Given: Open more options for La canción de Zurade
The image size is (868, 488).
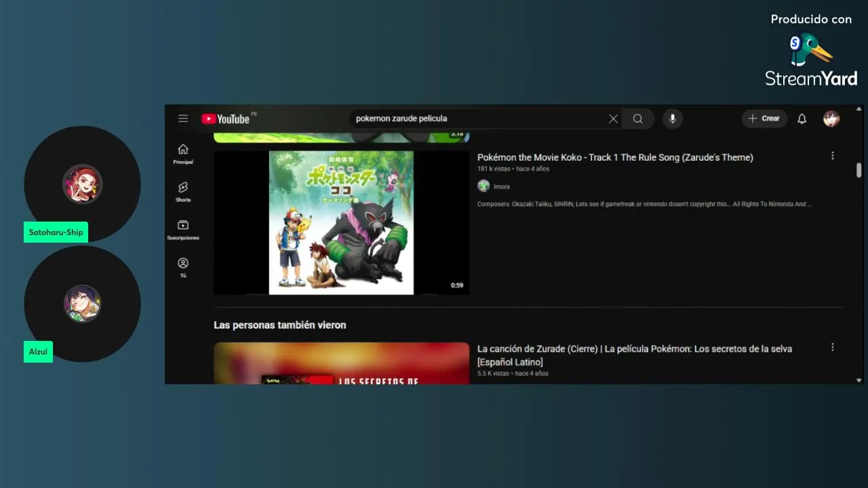Looking at the screenshot, I should pyautogui.click(x=833, y=347).
